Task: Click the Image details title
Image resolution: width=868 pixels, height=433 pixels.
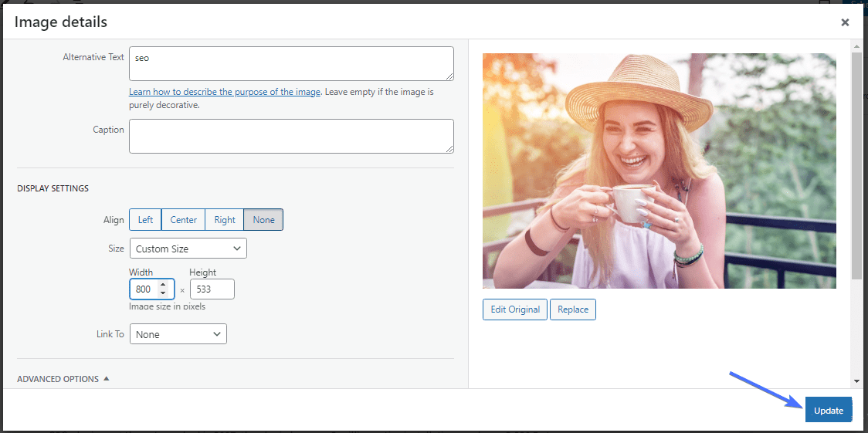Action: 61,22
